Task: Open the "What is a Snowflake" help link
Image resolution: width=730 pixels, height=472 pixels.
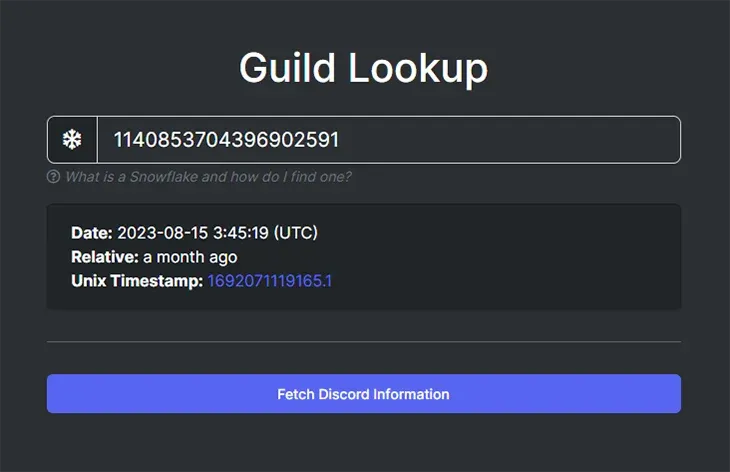Action: point(208,177)
